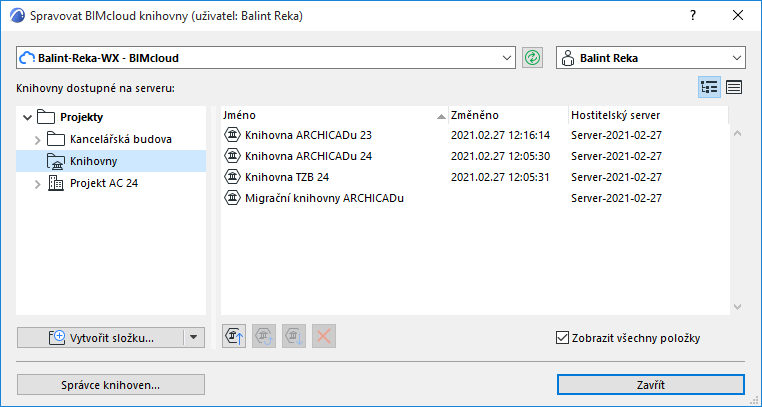Collapse the Projekty tree node
762x407 pixels.
28,117
